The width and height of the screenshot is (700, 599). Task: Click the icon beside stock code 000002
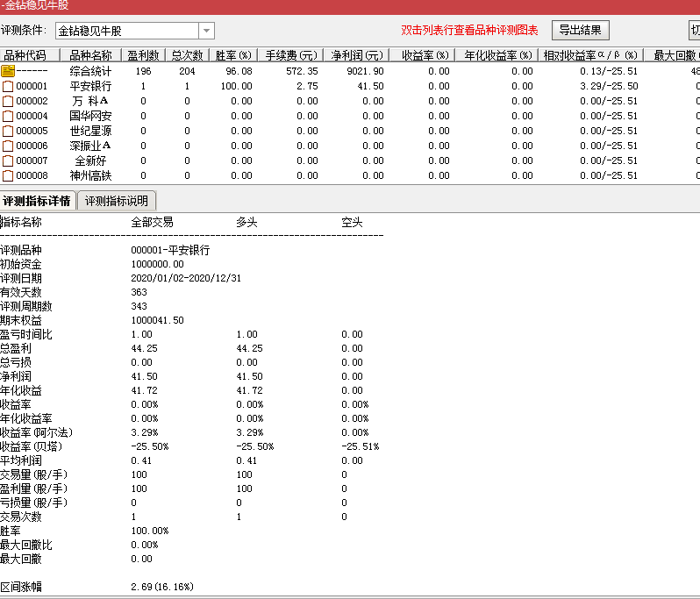pos(8,102)
